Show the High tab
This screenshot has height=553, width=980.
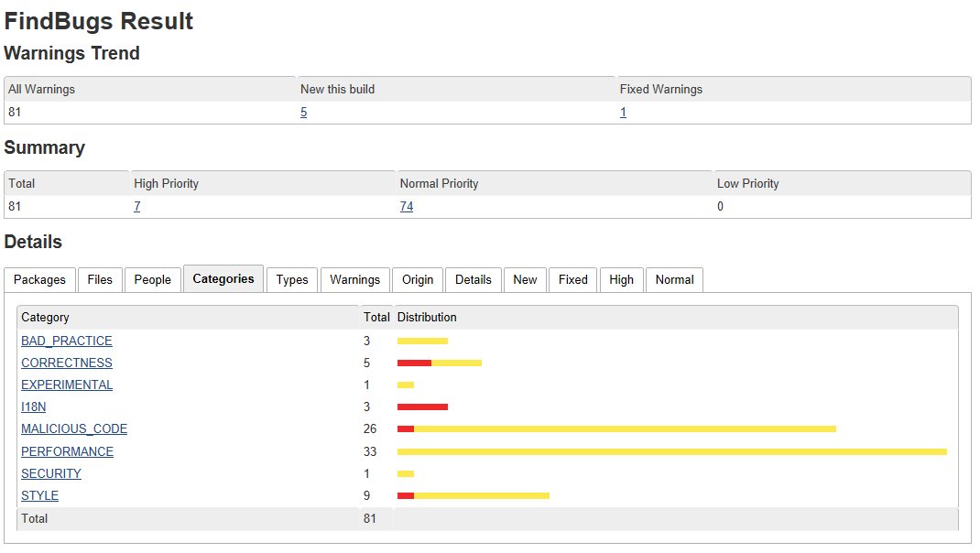click(621, 280)
